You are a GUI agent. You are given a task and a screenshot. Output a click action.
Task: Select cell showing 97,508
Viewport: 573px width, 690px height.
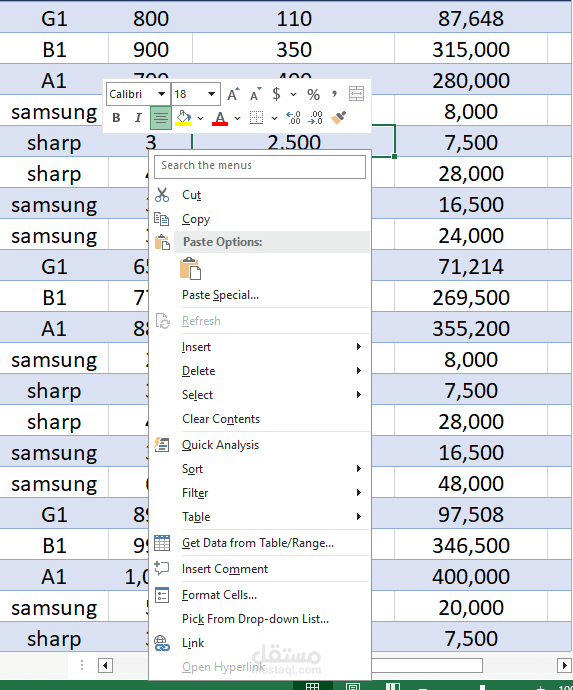coord(471,514)
